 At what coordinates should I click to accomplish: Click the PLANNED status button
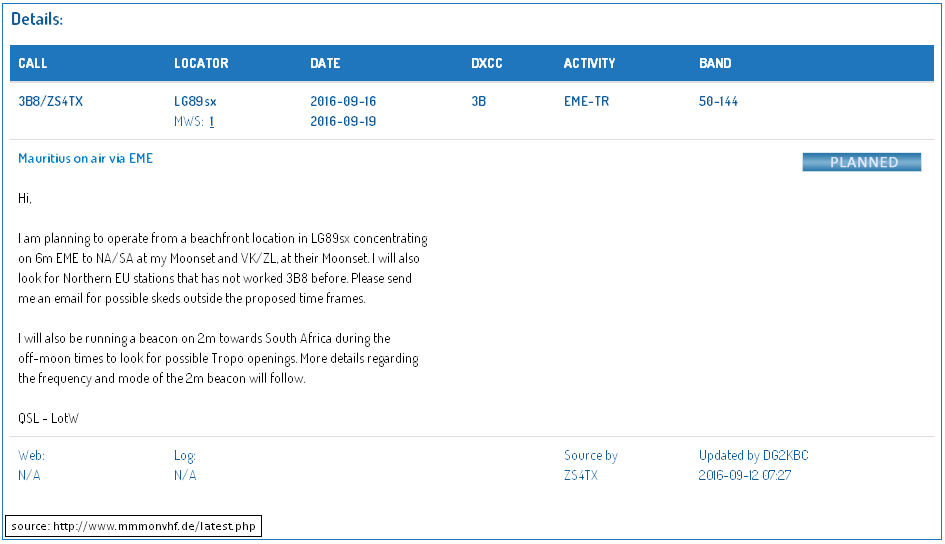click(x=861, y=162)
